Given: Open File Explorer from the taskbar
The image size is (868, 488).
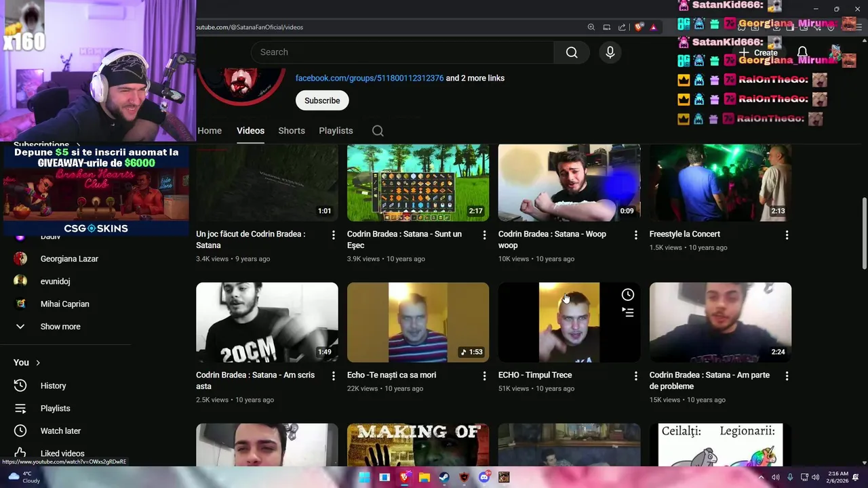Looking at the screenshot, I should point(425,477).
